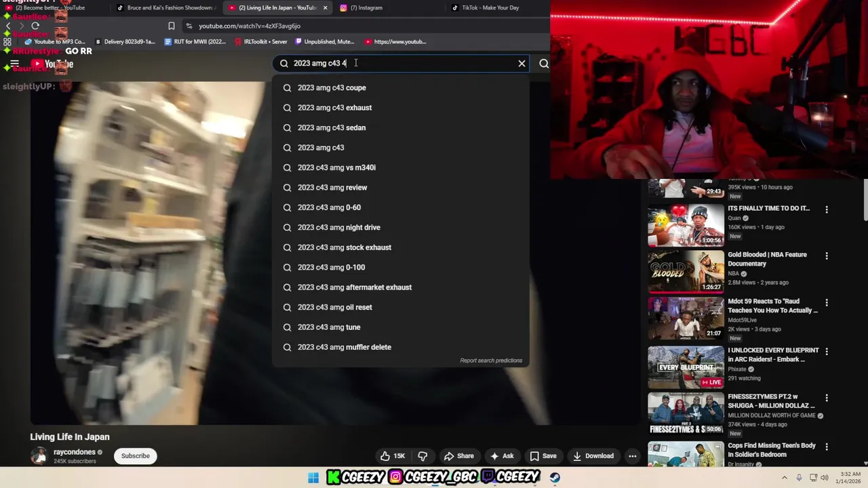Choose suggestion 2023 c43 amg muffler delete

[x=400, y=347]
